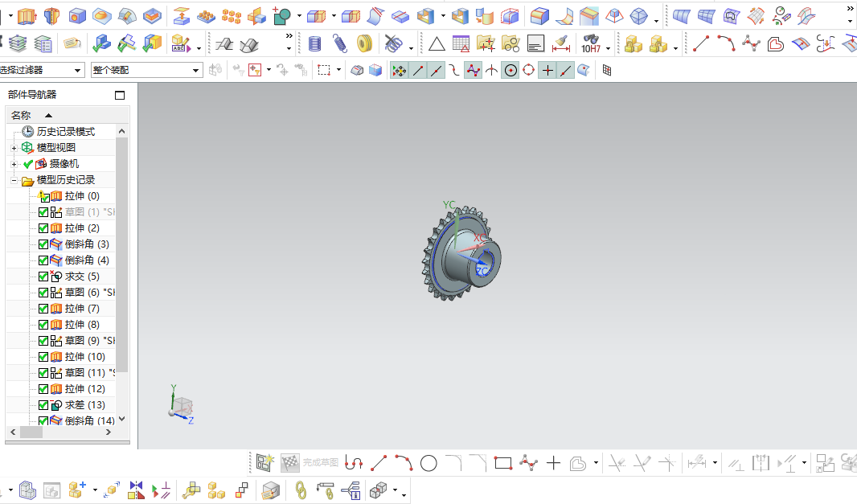Click the Point plus tool in sketch toolbar
Screen dimensions: 857x504
tap(554, 464)
